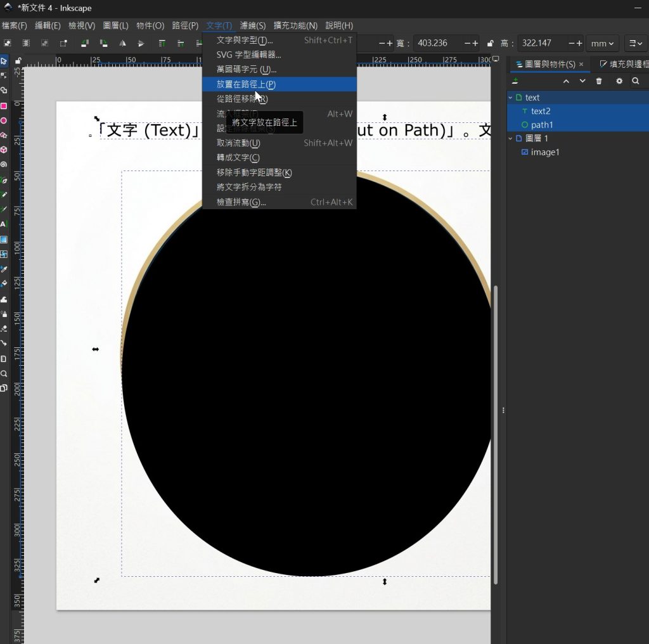Activate the Text tool in the toolbox
The height and width of the screenshot is (644, 649).
tap(4, 224)
